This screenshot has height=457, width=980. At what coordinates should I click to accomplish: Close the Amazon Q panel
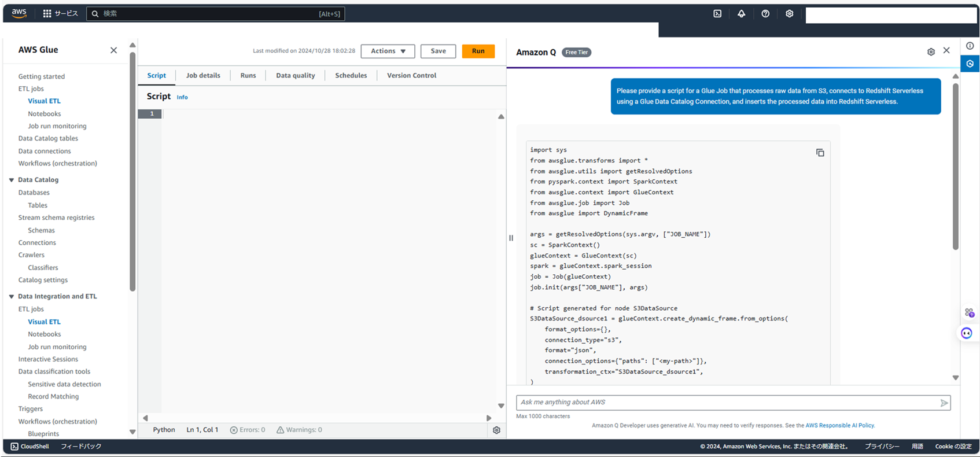pyautogui.click(x=946, y=50)
